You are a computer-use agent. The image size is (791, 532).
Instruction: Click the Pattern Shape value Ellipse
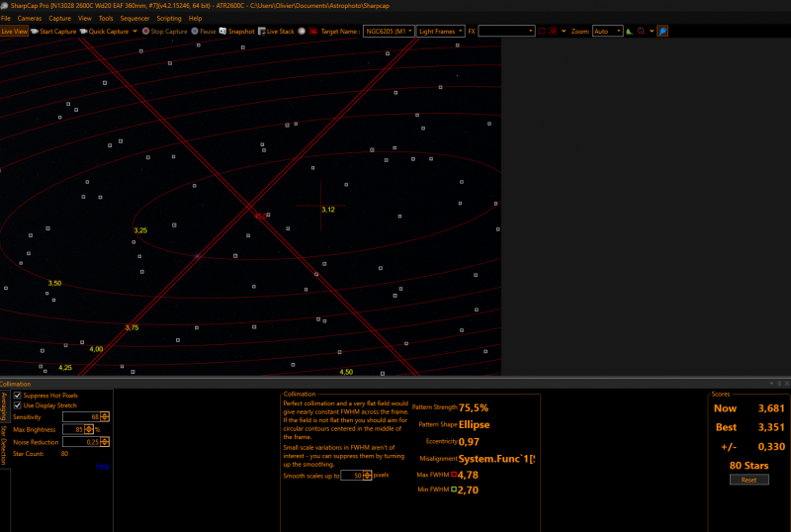tap(475, 424)
